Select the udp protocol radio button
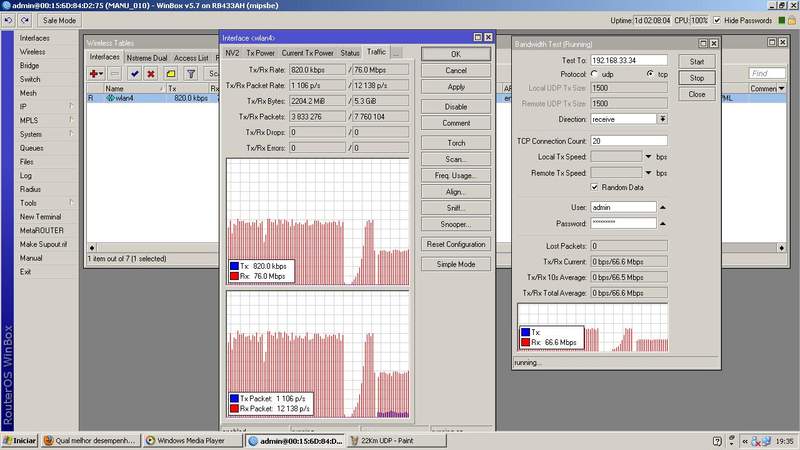The height and width of the screenshot is (450, 800). pyautogui.click(x=596, y=74)
